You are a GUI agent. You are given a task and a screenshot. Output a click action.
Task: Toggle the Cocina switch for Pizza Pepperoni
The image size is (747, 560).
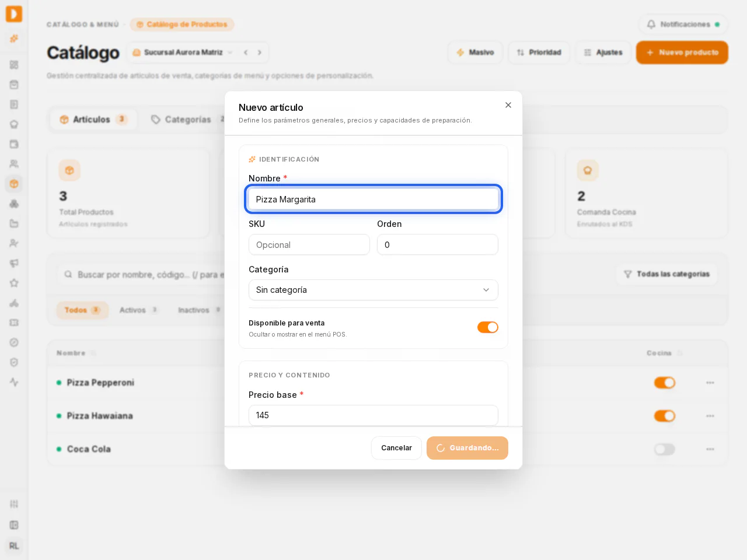pos(665,383)
